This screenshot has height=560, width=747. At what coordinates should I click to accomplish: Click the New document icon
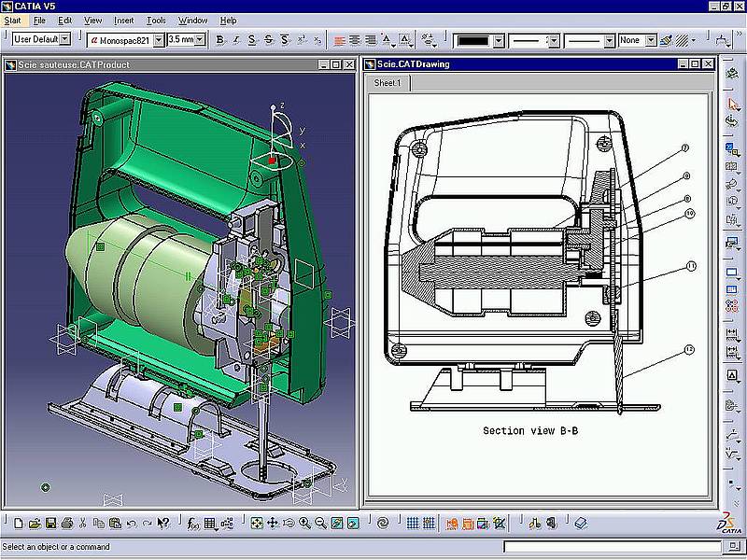click(18, 524)
